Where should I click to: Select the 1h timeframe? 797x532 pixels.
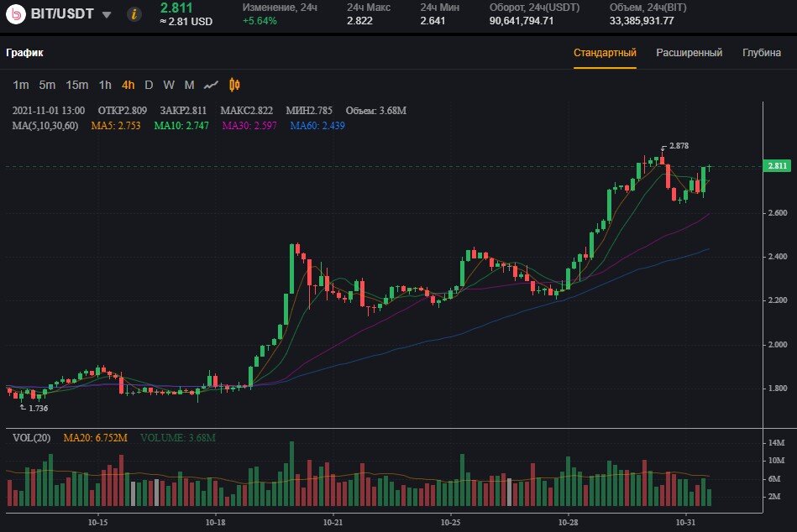tap(105, 85)
